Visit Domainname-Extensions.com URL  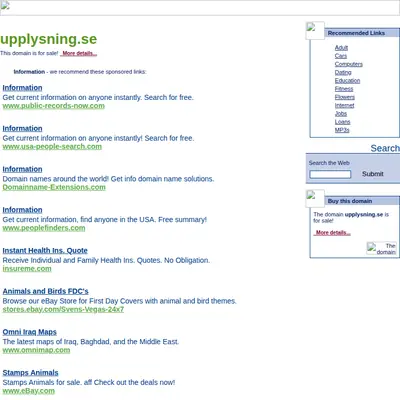(x=54, y=187)
